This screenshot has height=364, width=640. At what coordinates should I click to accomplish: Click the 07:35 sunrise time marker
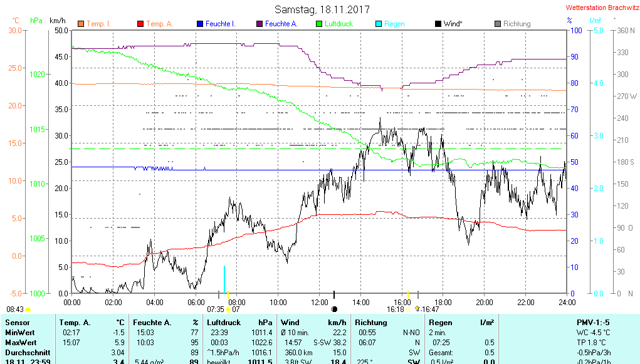(x=216, y=309)
